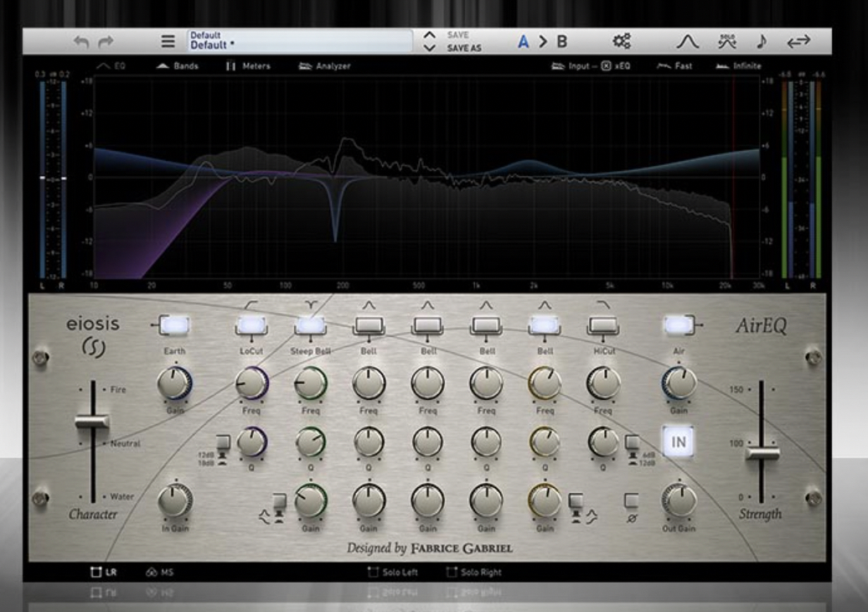Screen dimensions: 868x612
Task: Enable the Solo Right checkbox
Action: 474,572
